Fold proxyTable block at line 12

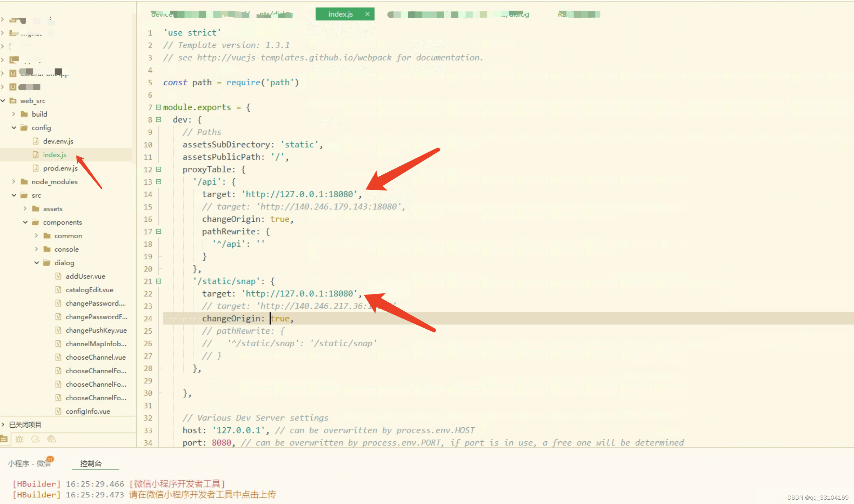tap(159, 169)
